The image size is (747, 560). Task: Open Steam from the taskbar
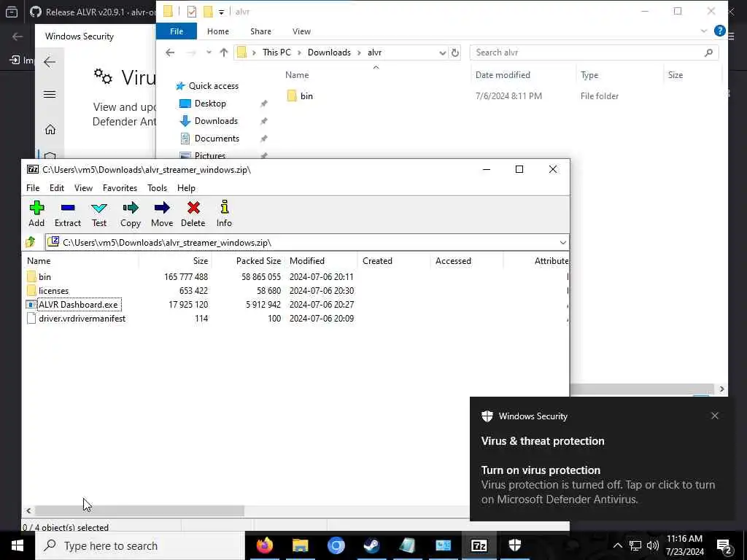click(371, 545)
